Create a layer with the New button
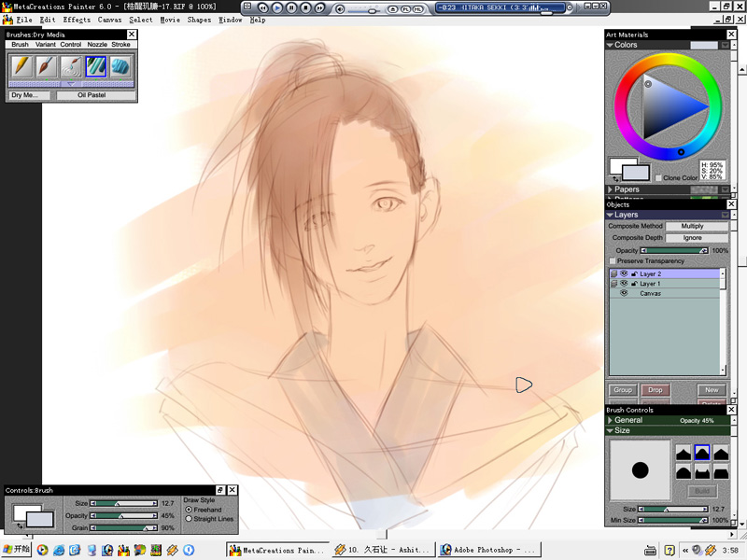This screenshot has width=747, height=560. tap(712, 390)
